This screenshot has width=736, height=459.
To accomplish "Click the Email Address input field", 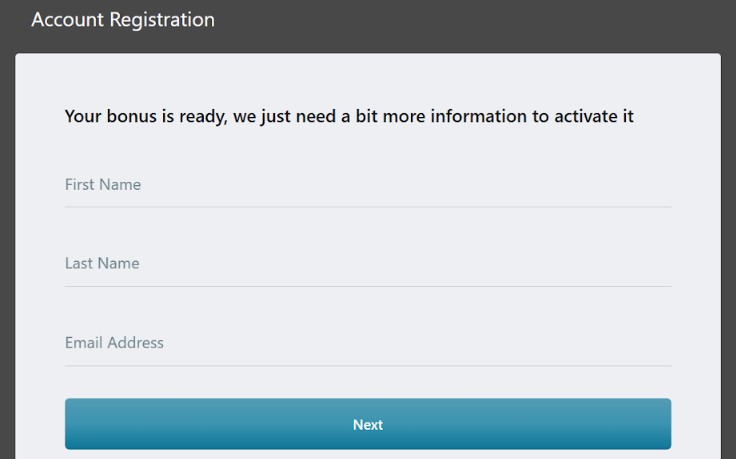I will (368, 343).
